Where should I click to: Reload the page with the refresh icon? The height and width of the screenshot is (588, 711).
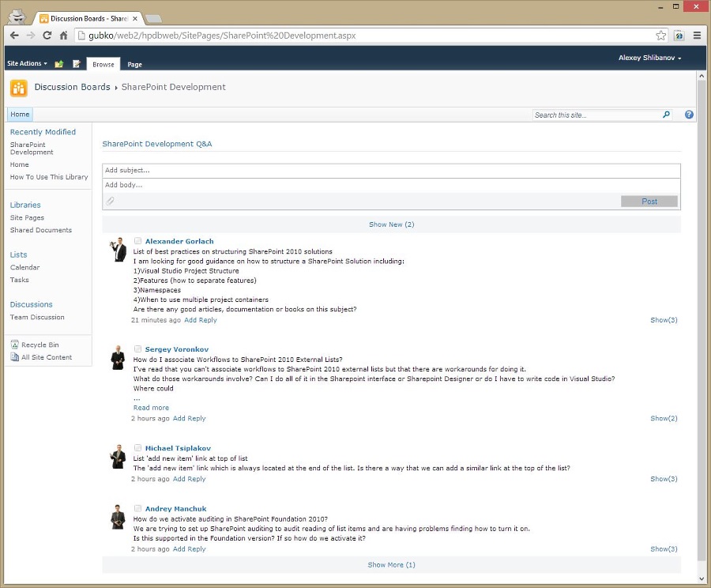point(47,36)
